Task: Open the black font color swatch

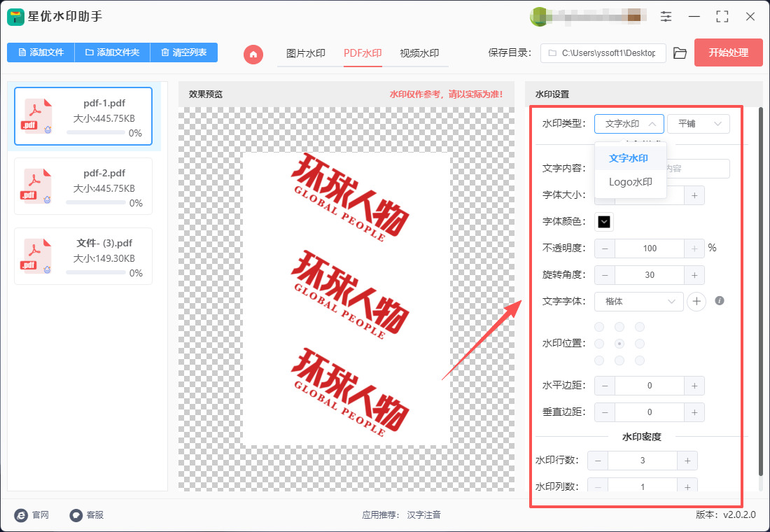Action: (x=604, y=221)
